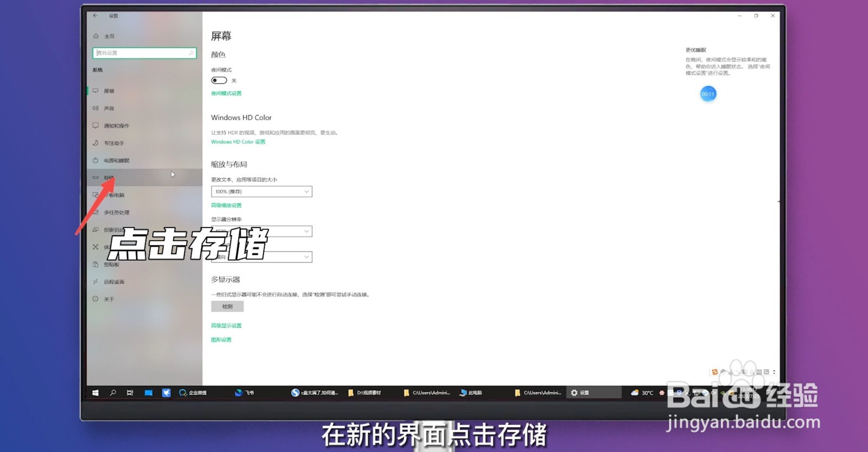
Task: Click the blue 00:11 timer bubble
Action: [x=708, y=94]
